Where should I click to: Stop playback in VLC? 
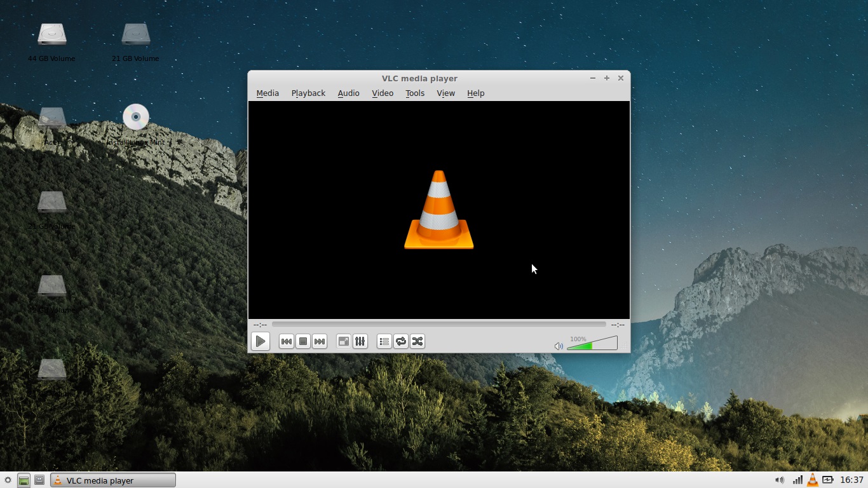pyautogui.click(x=303, y=341)
